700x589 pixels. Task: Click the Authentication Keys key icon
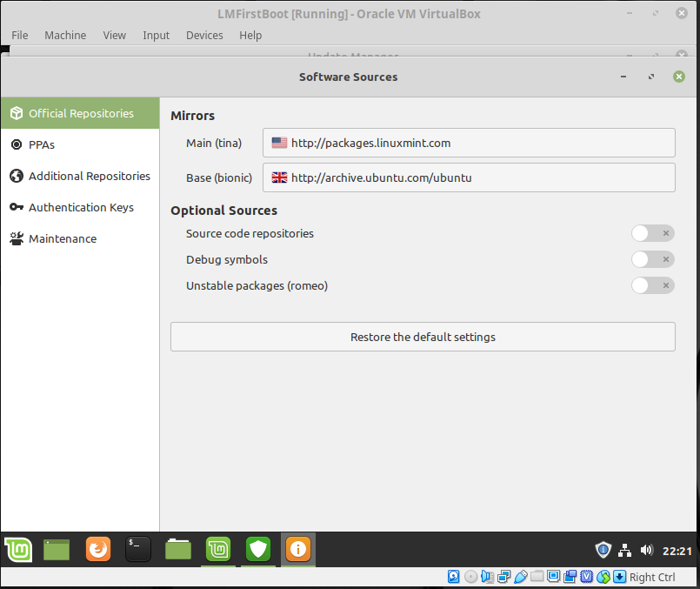tap(17, 207)
